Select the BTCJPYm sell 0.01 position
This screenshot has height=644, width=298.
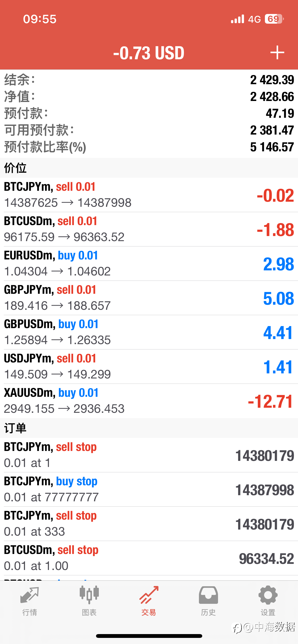click(149, 195)
